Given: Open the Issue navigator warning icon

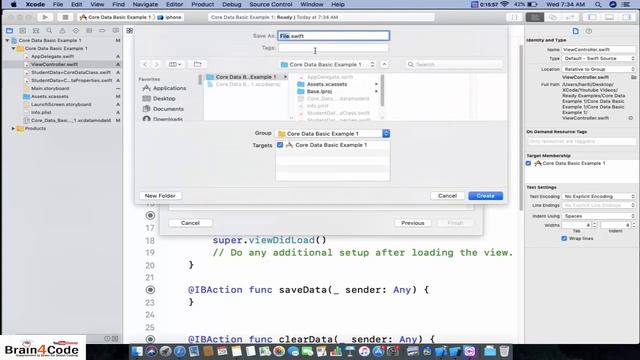Looking at the screenshot, I should [62, 31].
